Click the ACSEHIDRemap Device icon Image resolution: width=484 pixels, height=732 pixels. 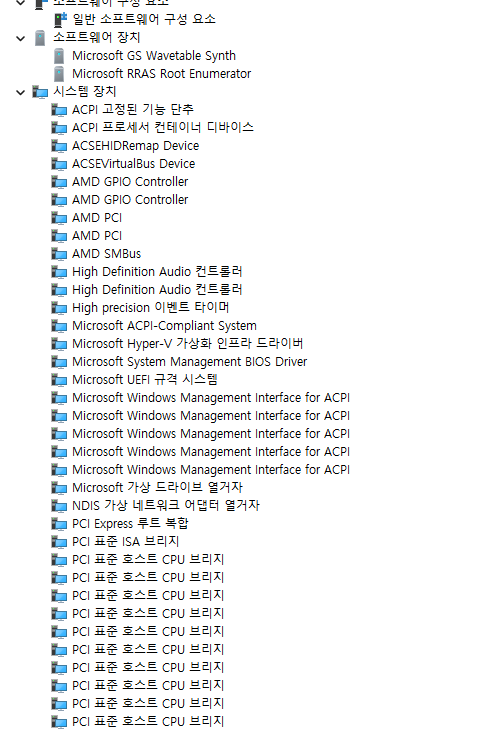click(59, 146)
